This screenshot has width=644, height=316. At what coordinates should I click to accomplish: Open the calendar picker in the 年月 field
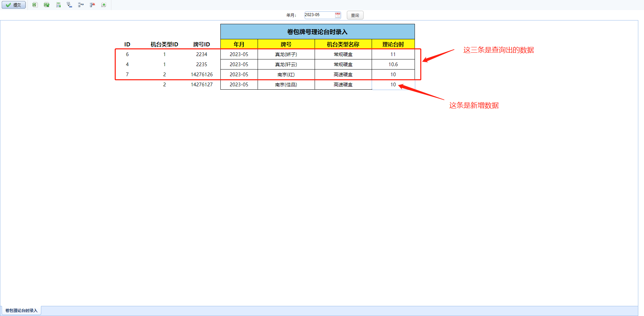tap(338, 15)
